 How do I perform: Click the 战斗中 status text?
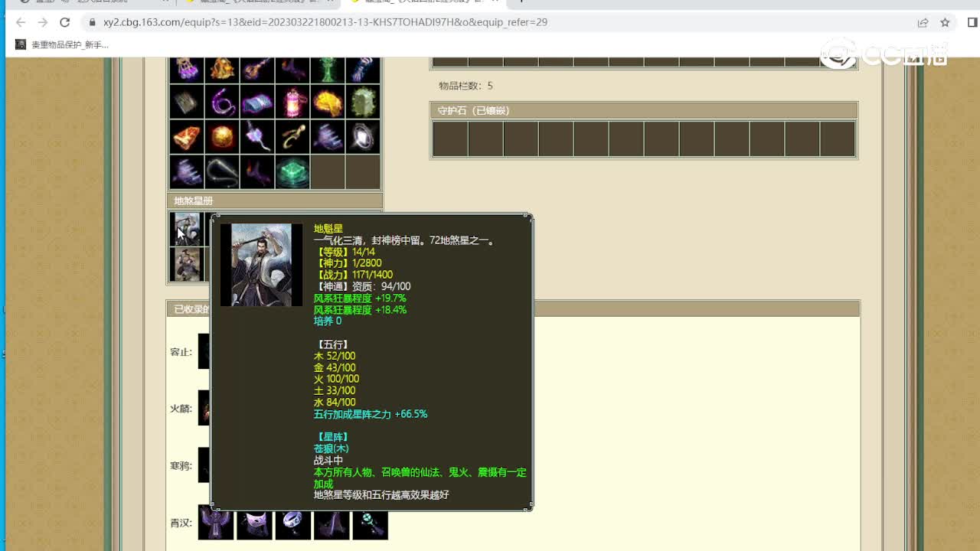point(328,461)
